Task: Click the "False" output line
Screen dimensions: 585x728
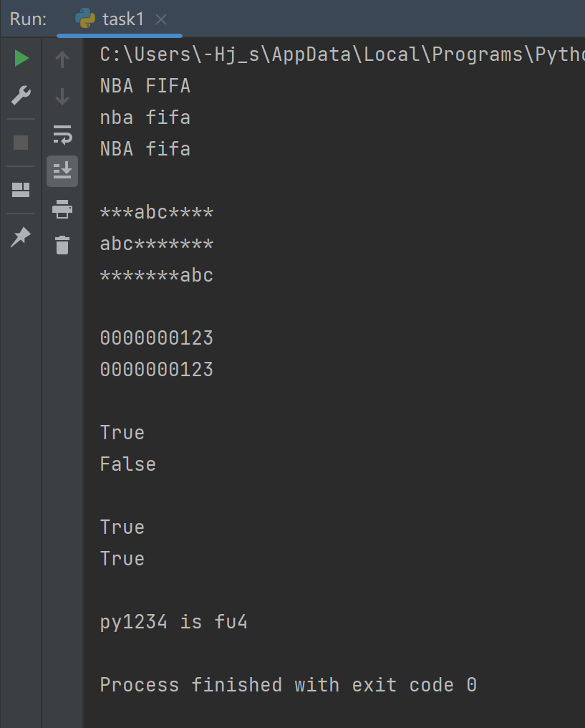Action: tap(127, 464)
